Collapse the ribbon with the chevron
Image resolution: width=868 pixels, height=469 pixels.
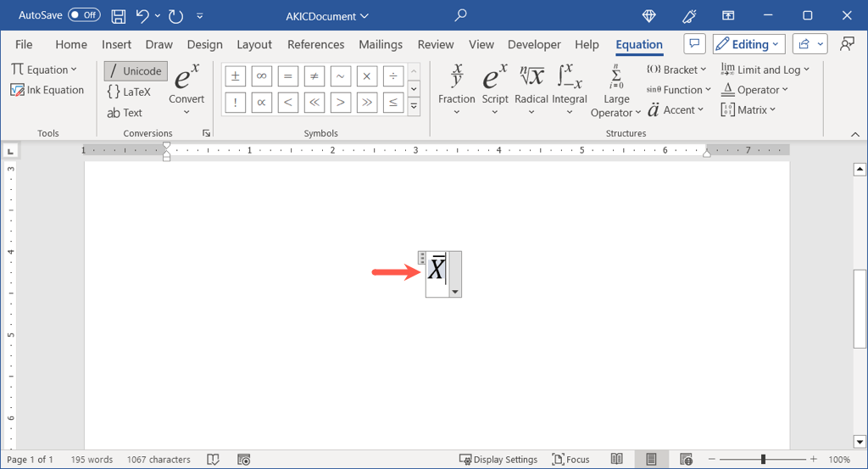[854, 134]
